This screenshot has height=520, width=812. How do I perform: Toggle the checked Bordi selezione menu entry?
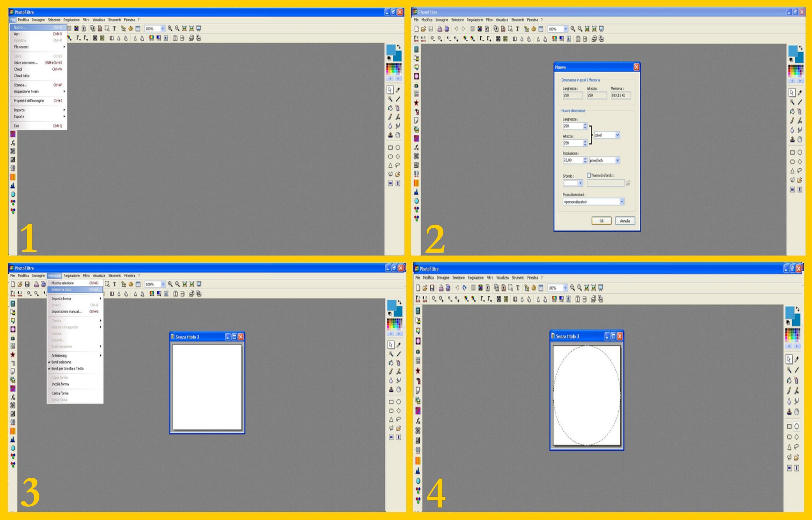tap(61, 362)
